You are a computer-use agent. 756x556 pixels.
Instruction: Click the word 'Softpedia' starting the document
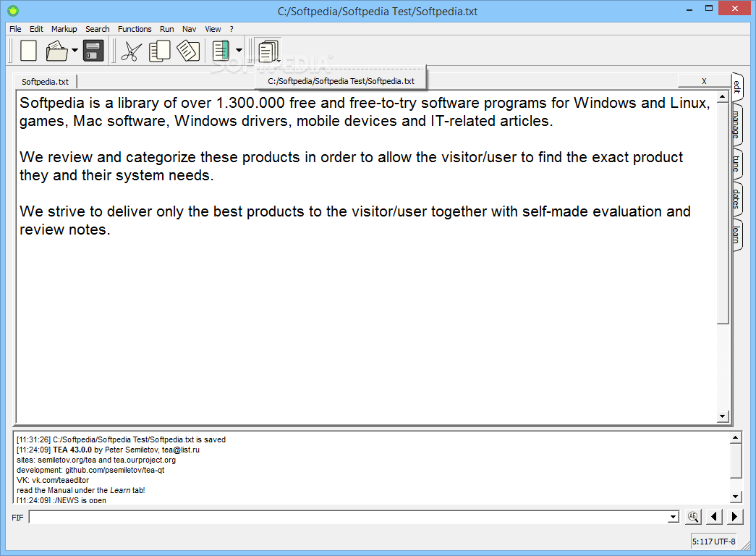pos(52,104)
